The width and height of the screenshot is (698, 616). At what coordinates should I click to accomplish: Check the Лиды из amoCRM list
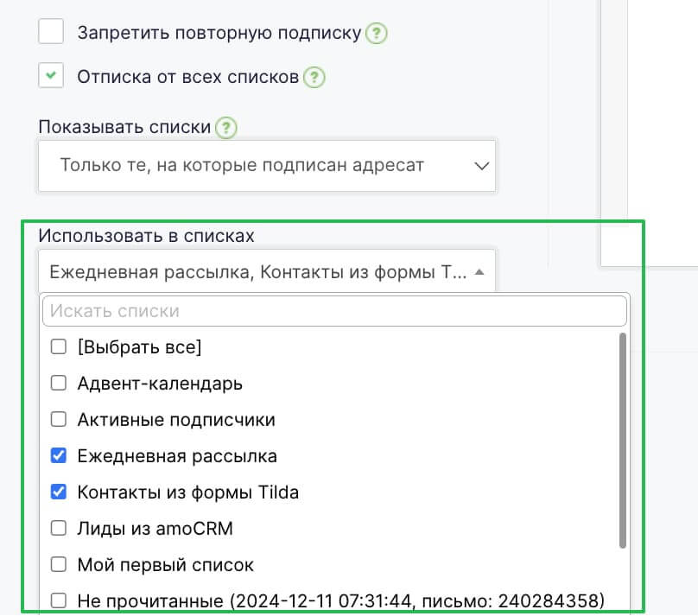coord(59,529)
